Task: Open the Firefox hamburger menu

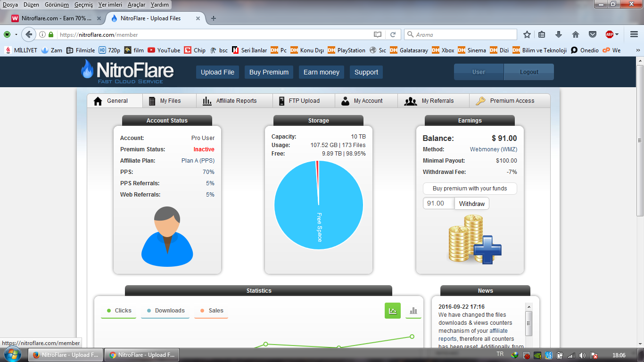Action: [634, 34]
